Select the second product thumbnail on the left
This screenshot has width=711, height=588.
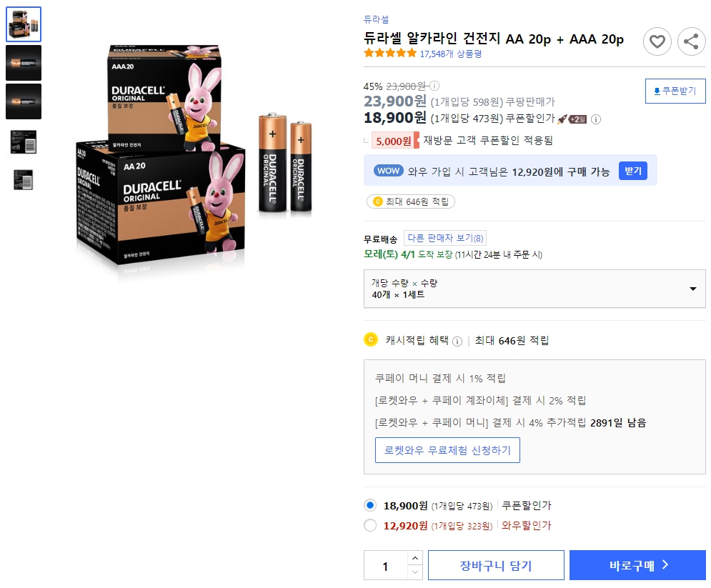(x=24, y=63)
